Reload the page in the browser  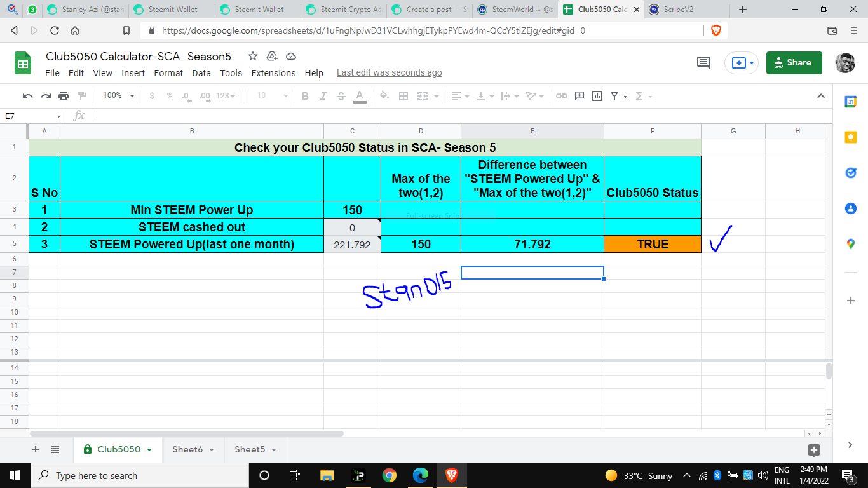tap(55, 30)
